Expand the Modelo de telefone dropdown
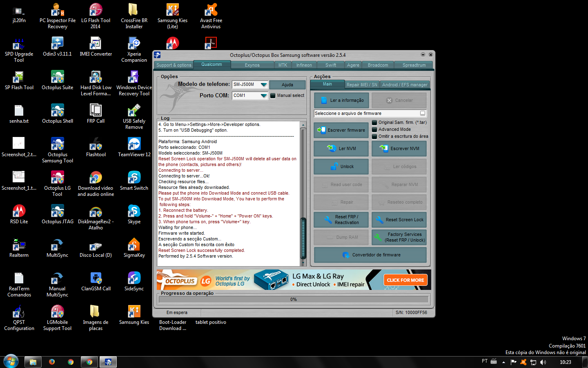Image resolution: width=588 pixels, height=368 pixels. click(x=264, y=85)
